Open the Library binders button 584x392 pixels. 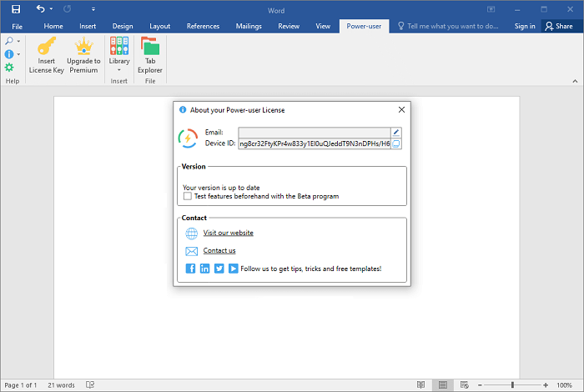(x=119, y=51)
